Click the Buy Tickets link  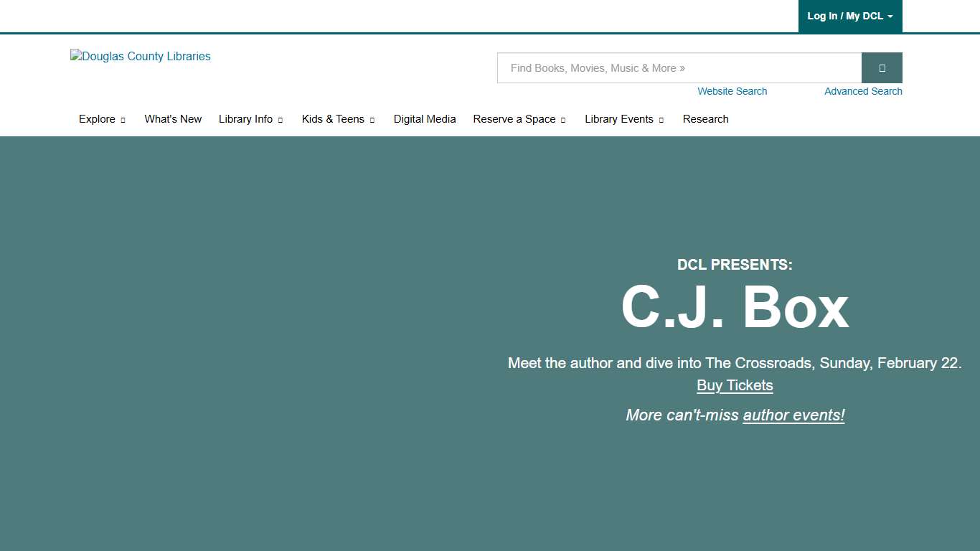(x=735, y=385)
